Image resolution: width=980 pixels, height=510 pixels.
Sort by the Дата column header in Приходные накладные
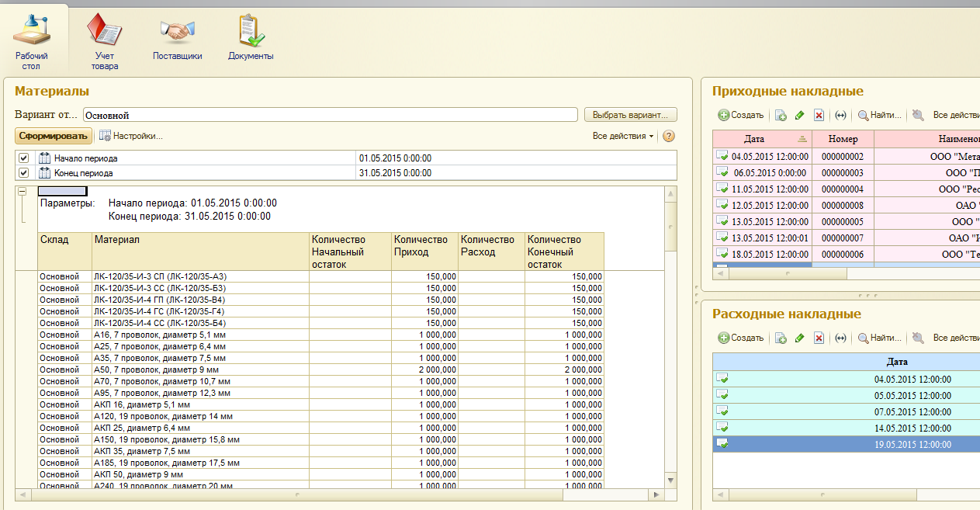[754, 139]
